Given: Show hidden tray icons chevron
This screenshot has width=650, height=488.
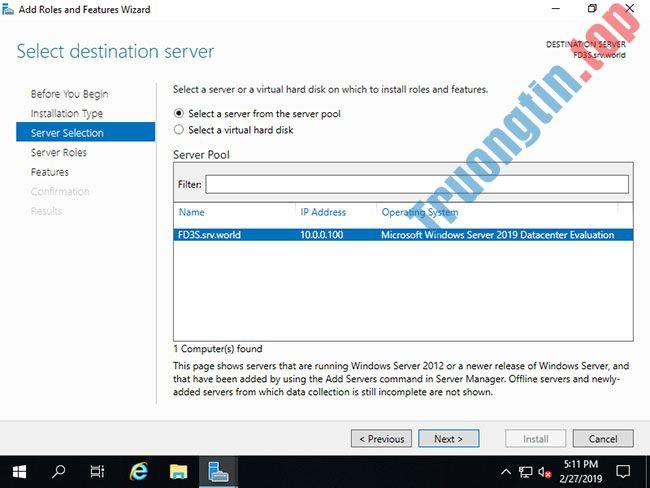Looking at the screenshot, I should 506,472.
